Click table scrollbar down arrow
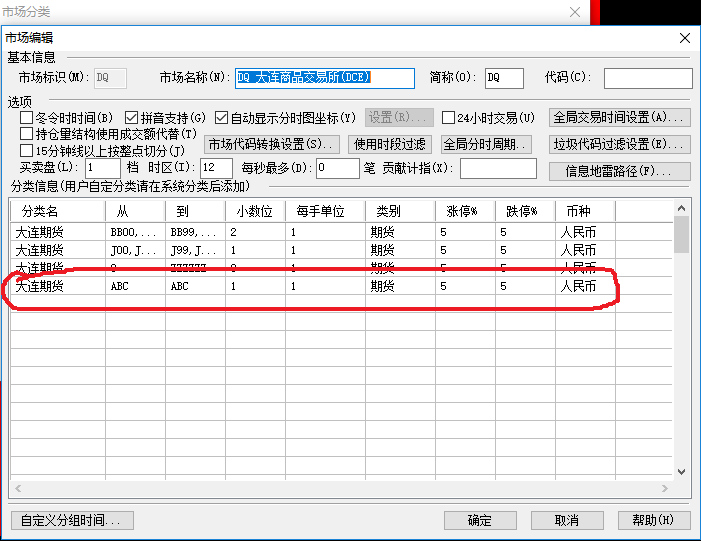The height and width of the screenshot is (541, 701). coord(681,472)
